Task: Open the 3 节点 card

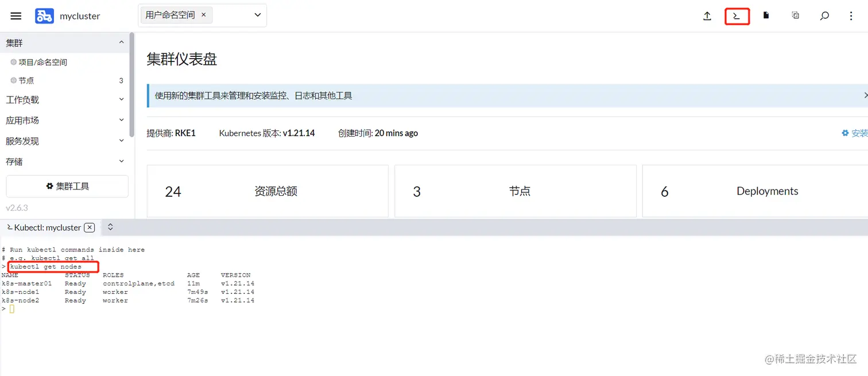Action: (516, 191)
